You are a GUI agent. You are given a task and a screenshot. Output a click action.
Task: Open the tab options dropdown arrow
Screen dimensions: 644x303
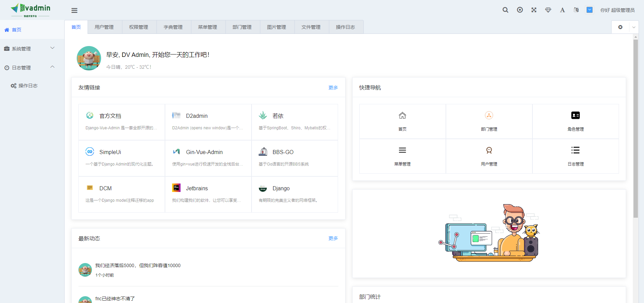[634, 27]
